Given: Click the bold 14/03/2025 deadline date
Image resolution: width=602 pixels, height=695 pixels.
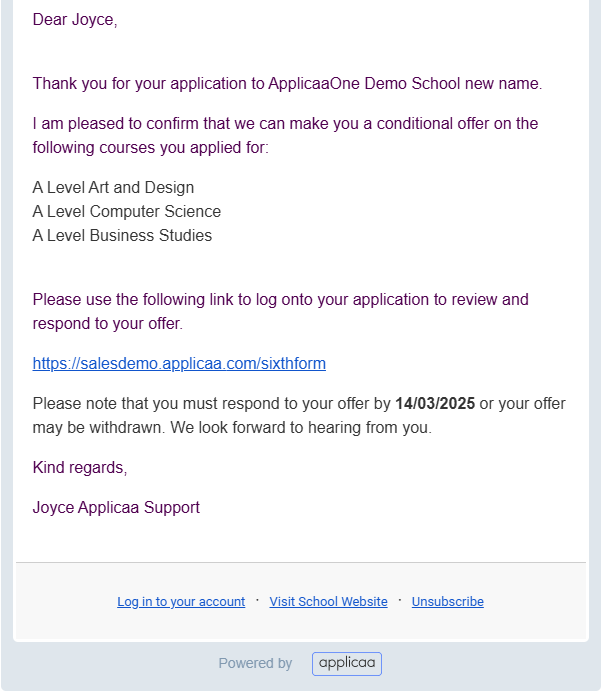Looking at the screenshot, I should tap(435, 403).
